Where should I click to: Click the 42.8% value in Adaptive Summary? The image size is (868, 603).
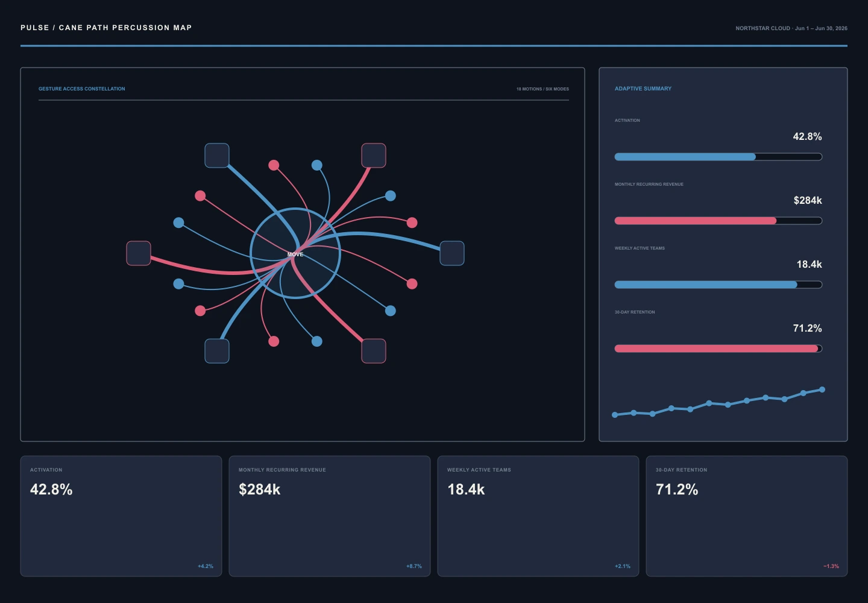(x=807, y=137)
